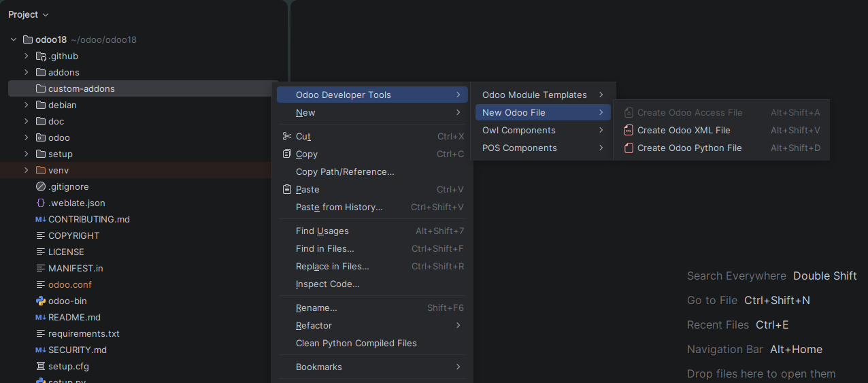This screenshot has height=383, width=868.
Task: Click the COPYRIGHT text file icon
Action: click(x=41, y=235)
